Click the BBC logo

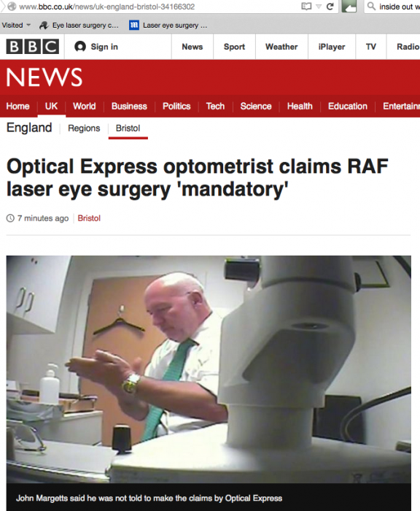(33, 47)
